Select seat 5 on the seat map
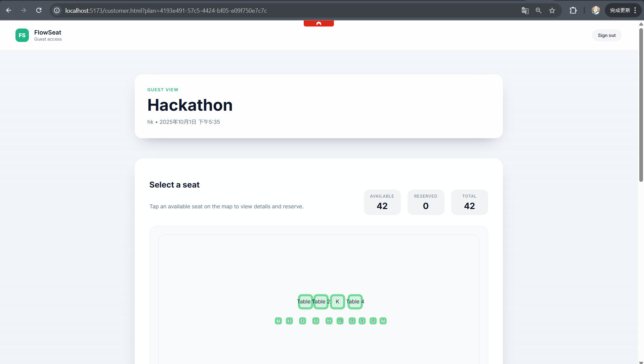The height and width of the screenshot is (364, 644). click(x=316, y=321)
